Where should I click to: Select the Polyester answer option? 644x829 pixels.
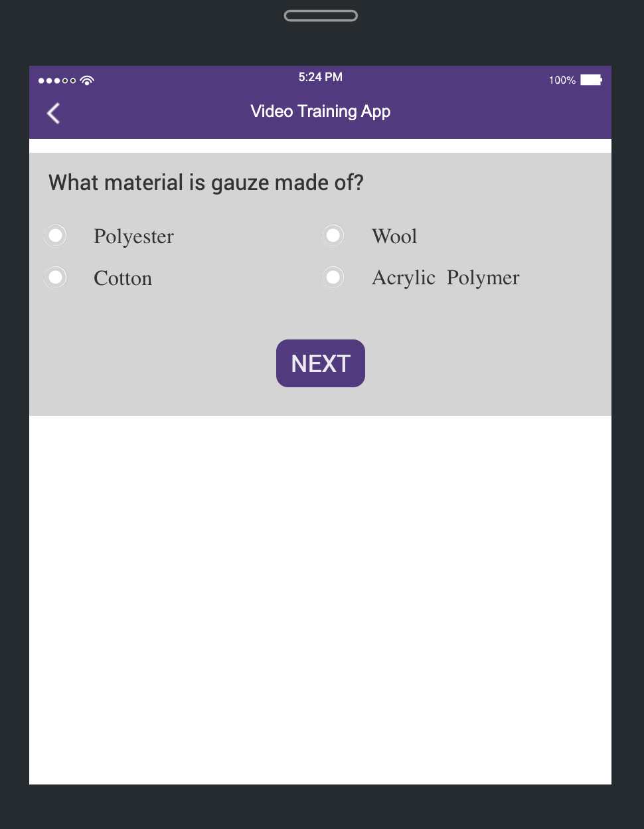[55, 235]
